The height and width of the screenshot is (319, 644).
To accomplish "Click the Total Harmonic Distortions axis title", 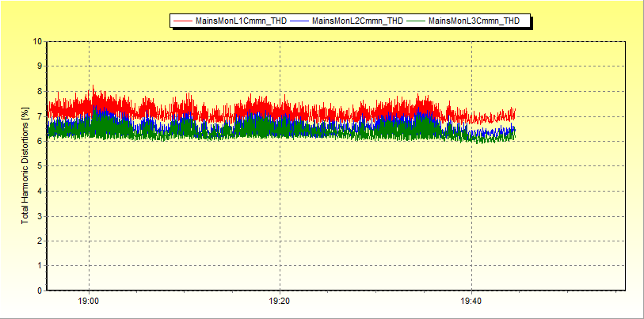I will 25,165.
